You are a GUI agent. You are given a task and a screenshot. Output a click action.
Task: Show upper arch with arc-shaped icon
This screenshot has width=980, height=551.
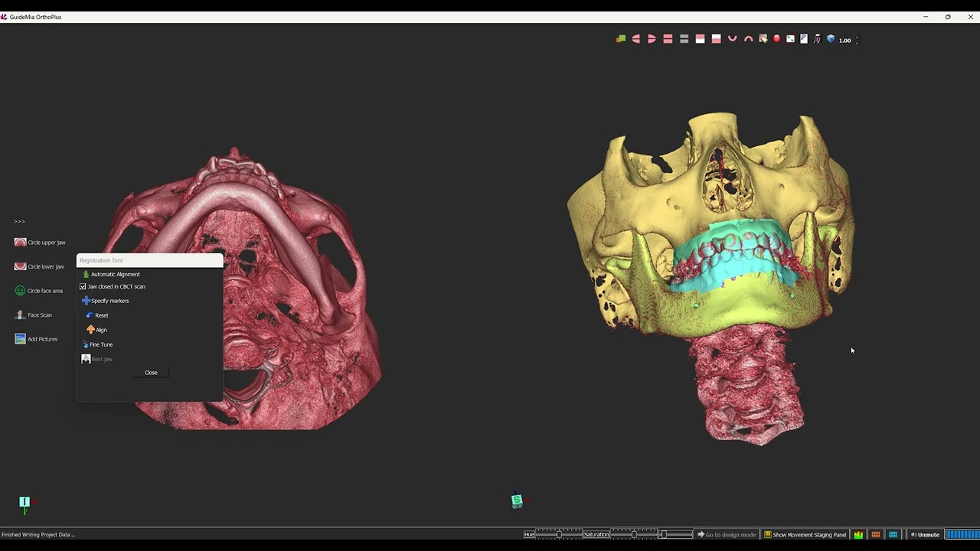(749, 39)
